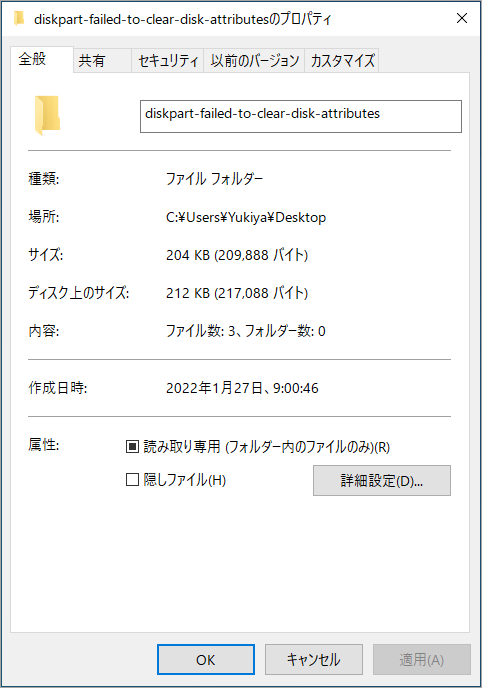The width and height of the screenshot is (482, 688).
Task: Enable the 隠しファイル (hidden) checkbox
Action: [x=132, y=480]
